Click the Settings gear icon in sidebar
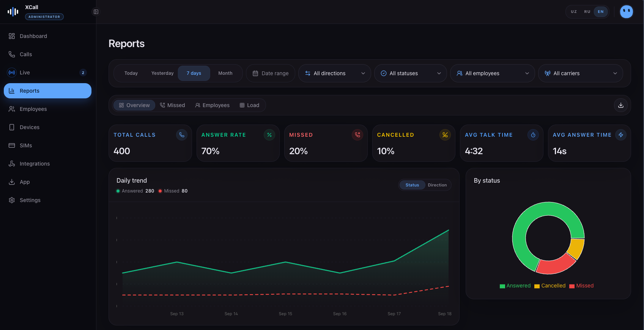 click(x=12, y=200)
